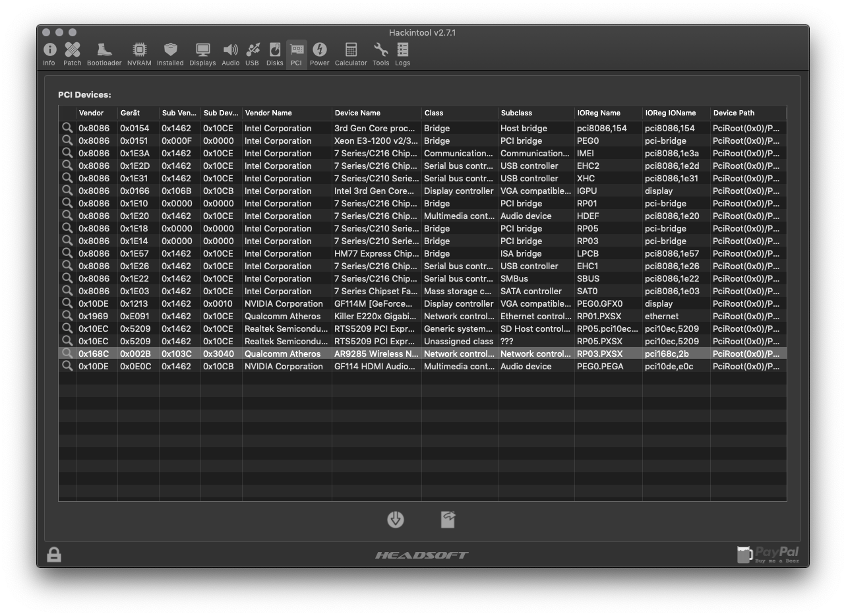Viewport: 846px width, 616px height.
Task: Select the XHC IOReg name cell
Action: coord(586,178)
